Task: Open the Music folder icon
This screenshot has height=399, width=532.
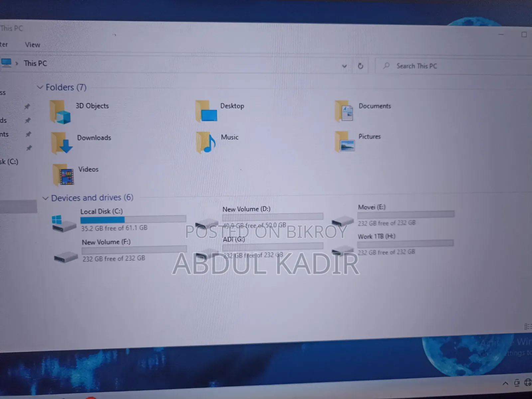Action: [x=206, y=142]
